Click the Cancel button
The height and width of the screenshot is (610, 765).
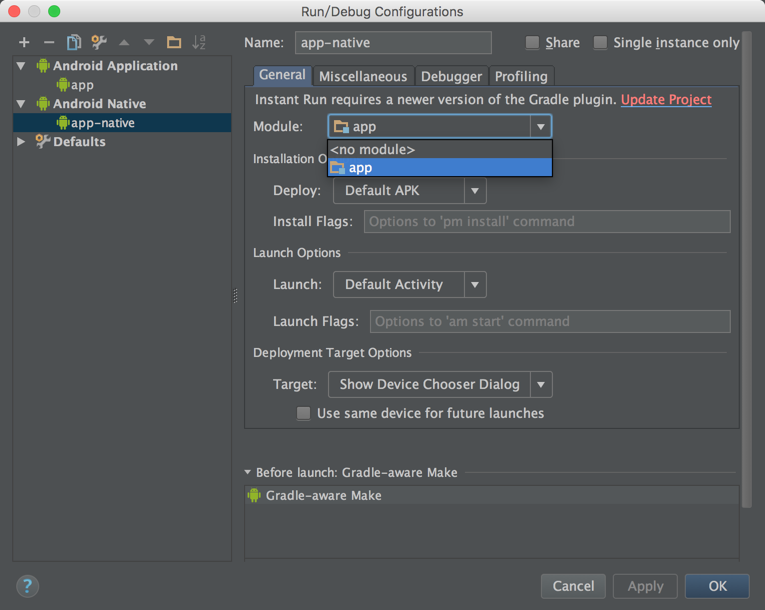573,586
